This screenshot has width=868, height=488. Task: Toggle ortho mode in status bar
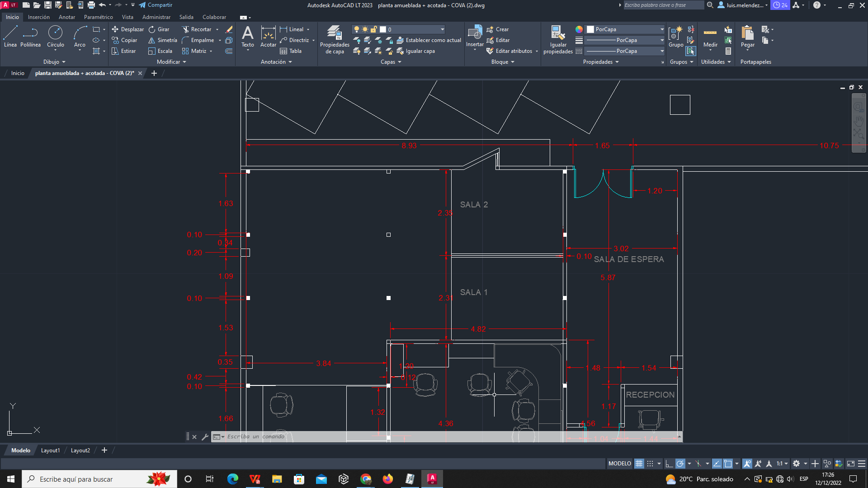point(669,464)
